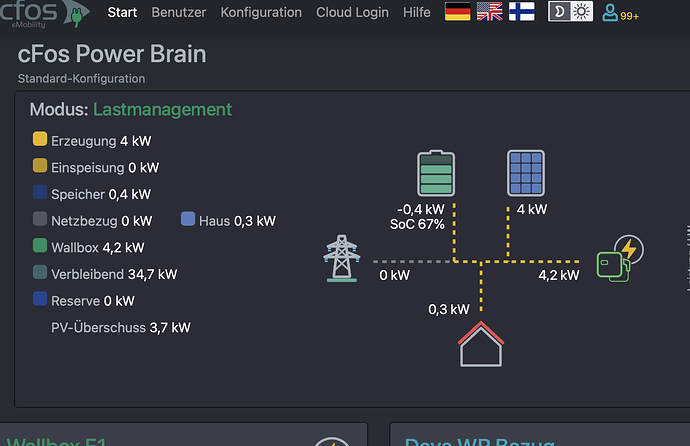Click the Lastmanagement mode link

[162, 110]
